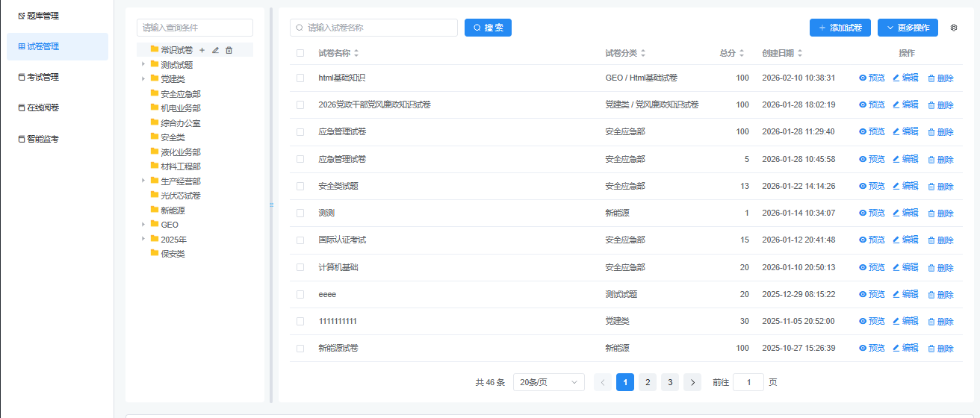The image size is (980, 418).
Task: Select the 综合办公室 tree folder
Action: (x=181, y=122)
